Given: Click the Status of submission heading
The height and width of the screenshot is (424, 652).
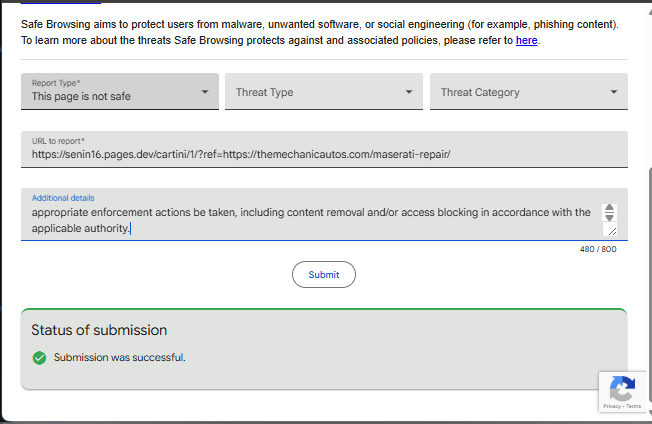Looking at the screenshot, I should point(99,330).
